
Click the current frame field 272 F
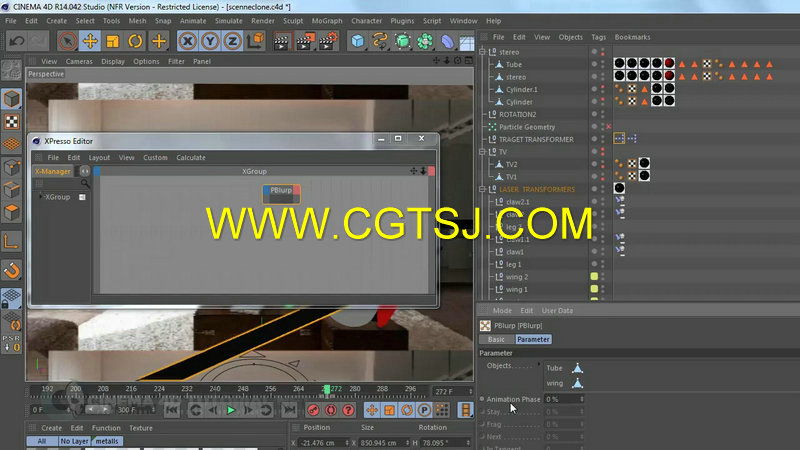tap(452, 391)
